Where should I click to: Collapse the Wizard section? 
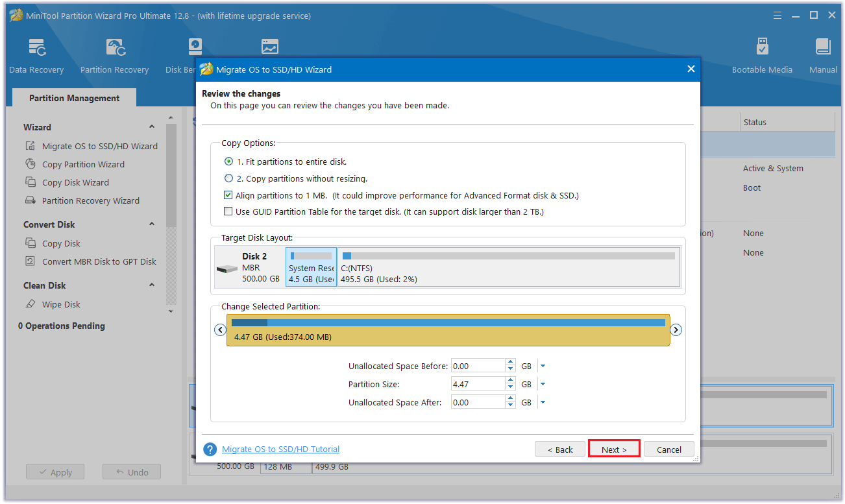tap(152, 127)
